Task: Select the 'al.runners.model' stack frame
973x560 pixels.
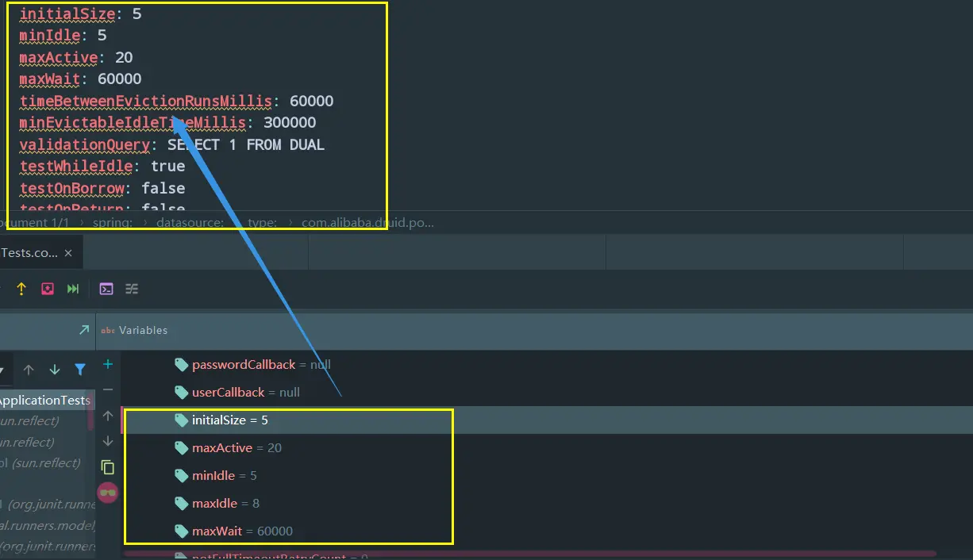Action: coord(48,525)
